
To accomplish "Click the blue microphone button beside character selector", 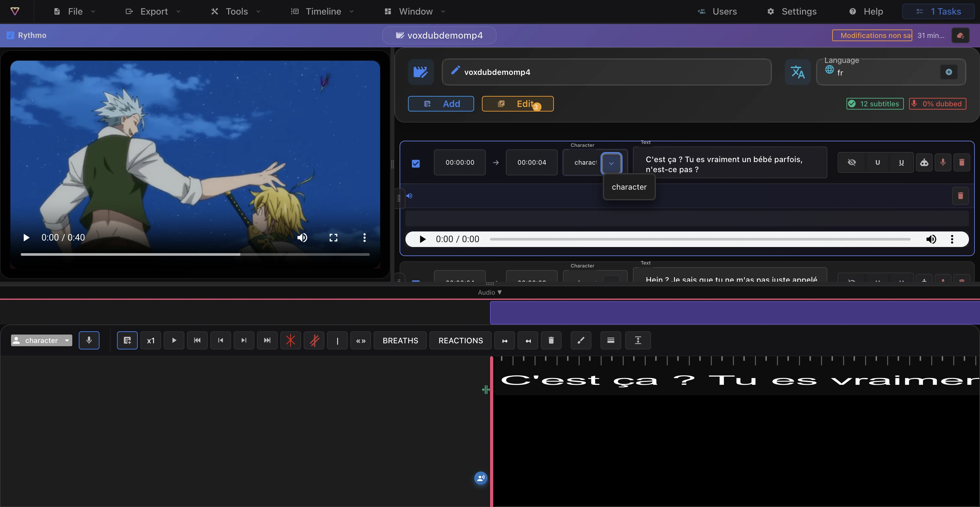I will click(89, 340).
